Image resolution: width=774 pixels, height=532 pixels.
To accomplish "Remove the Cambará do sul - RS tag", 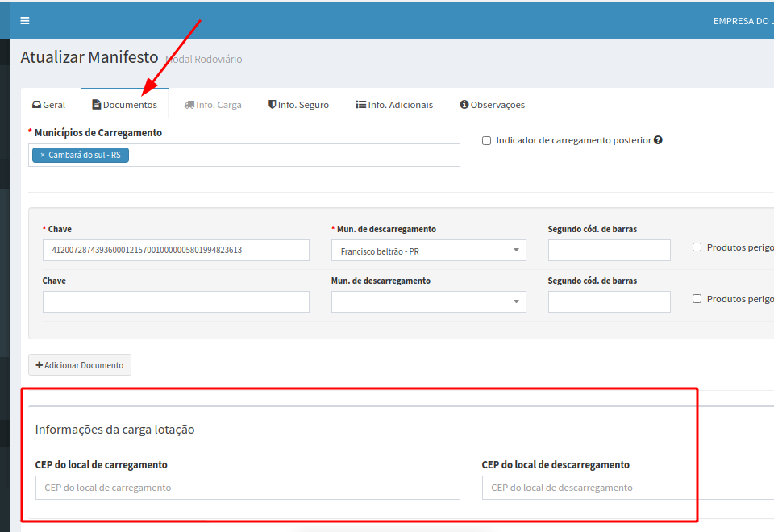I will [42, 155].
